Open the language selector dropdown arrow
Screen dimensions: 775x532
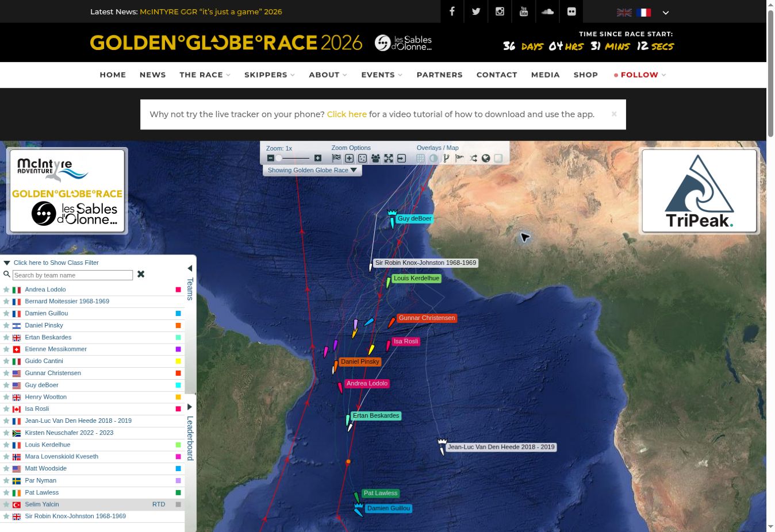pos(666,12)
